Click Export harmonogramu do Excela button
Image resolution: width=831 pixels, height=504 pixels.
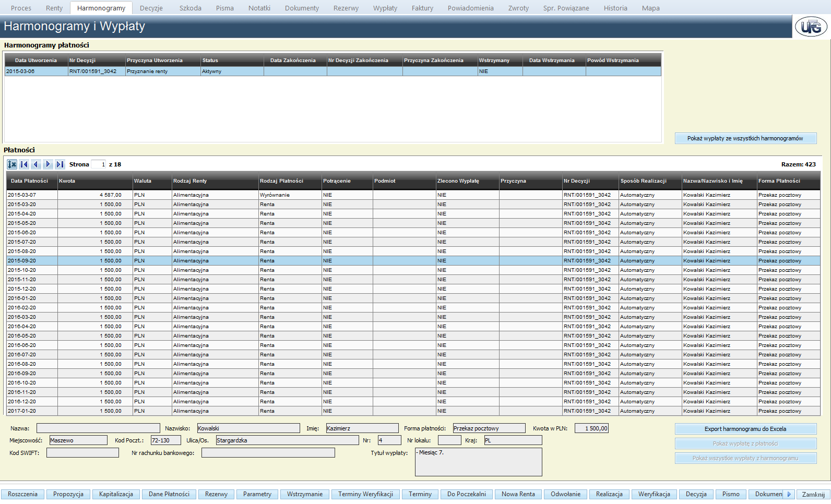click(x=745, y=429)
